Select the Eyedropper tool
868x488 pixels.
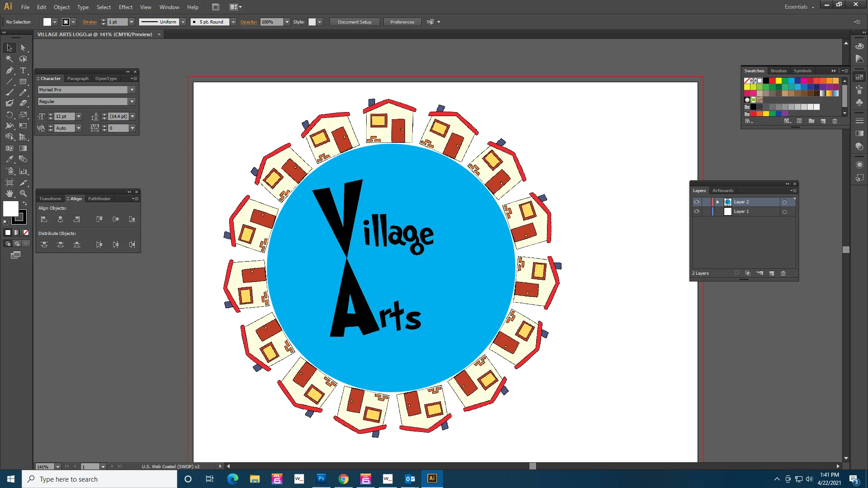pos(9,159)
